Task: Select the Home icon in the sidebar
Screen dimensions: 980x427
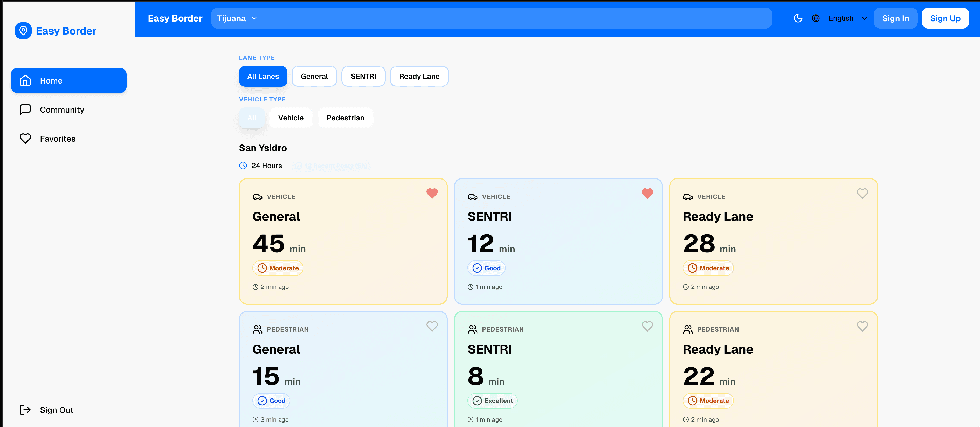Action: point(25,80)
